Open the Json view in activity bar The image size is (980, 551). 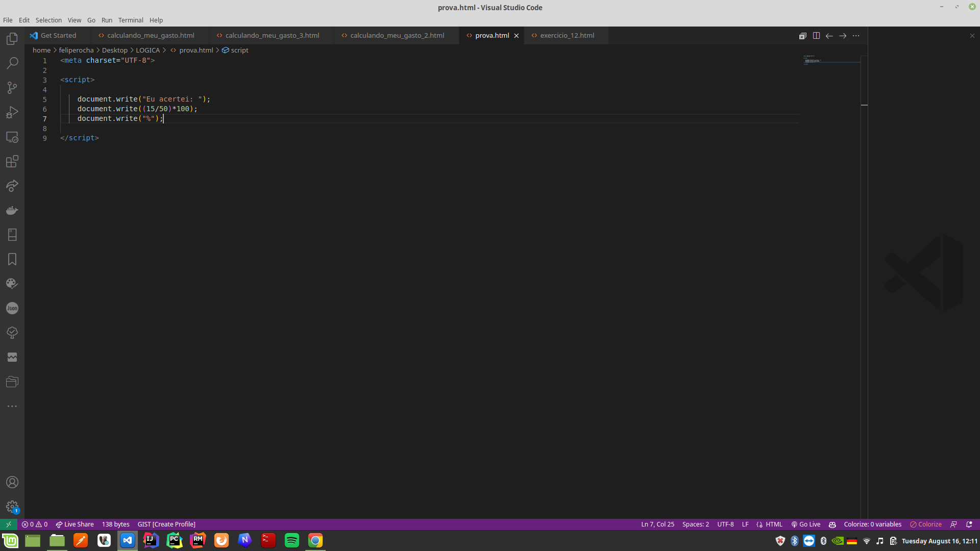[12, 308]
